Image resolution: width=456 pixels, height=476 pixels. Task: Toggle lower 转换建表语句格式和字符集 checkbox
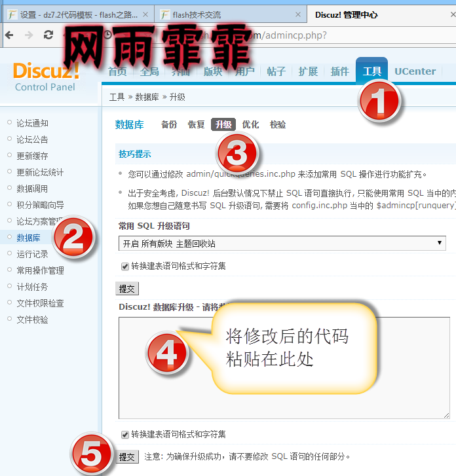pyautogui.click(x=125, y=435)
